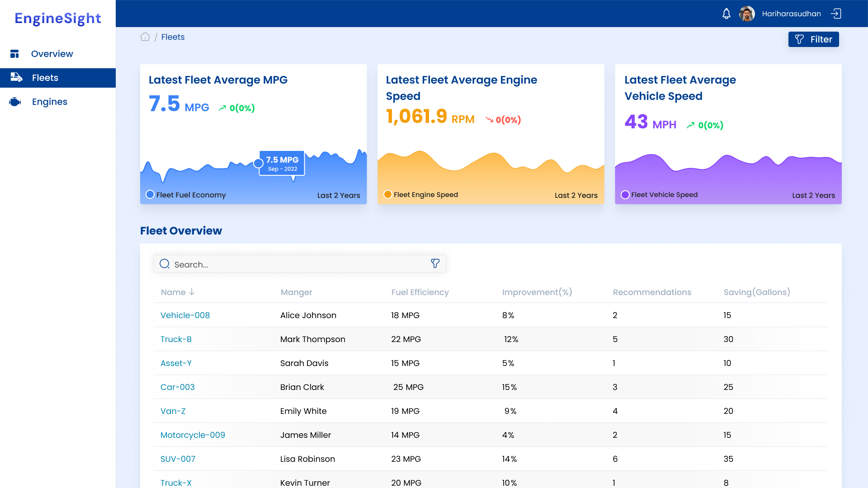Sort table by Name column arrow
This screenshot has width=868, height=488.
click(x=192, y=292)
